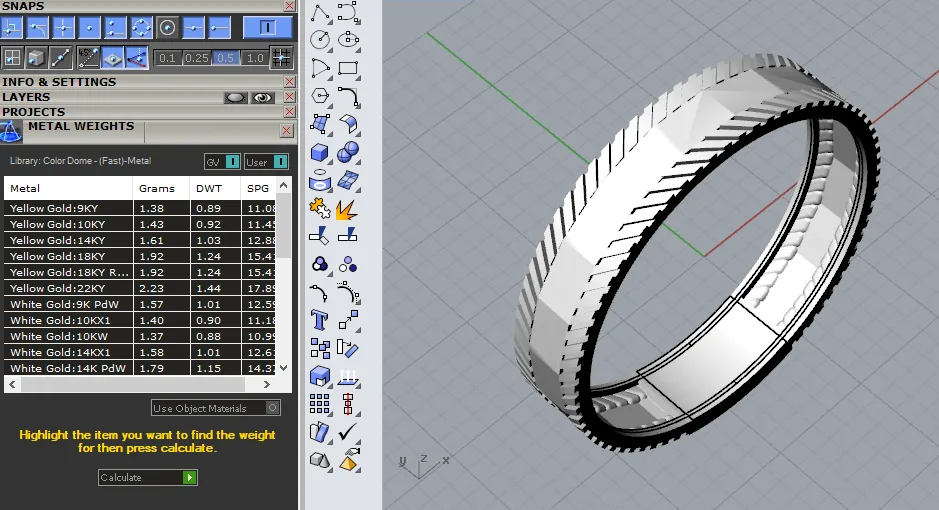Select the Ellipse tool
The height and width of the screenshot is (510, 939).
coord(349,40)
